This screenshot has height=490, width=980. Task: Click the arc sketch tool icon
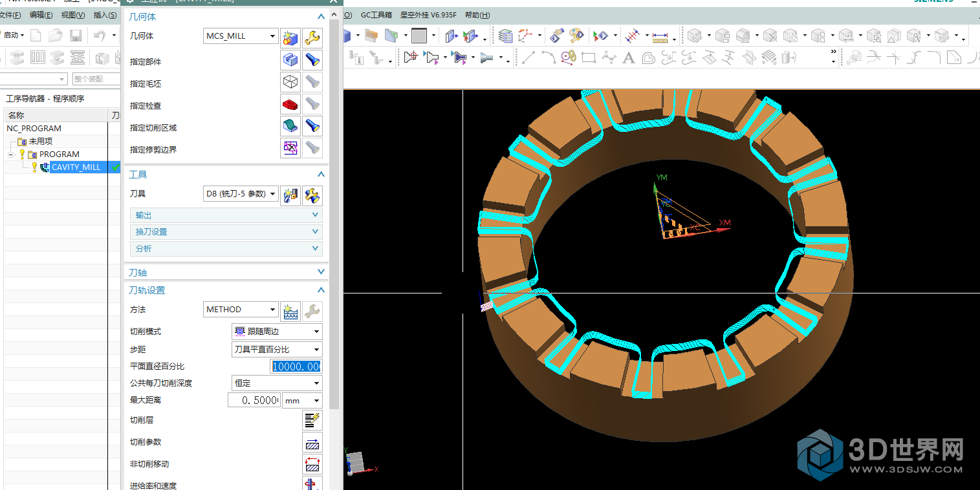click(x=548, y=58)
